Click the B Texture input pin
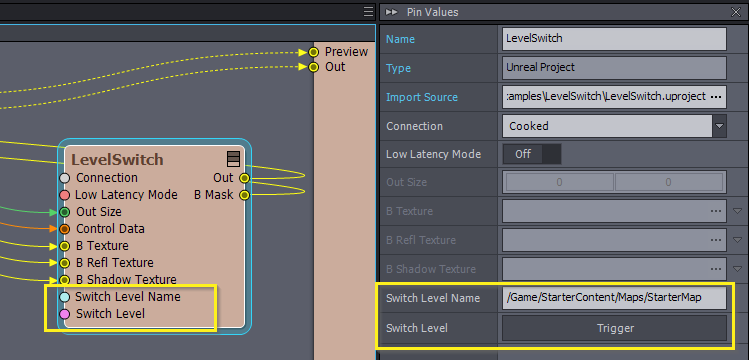Viewport: 749px width, 360px height. [x=65, y=246]
